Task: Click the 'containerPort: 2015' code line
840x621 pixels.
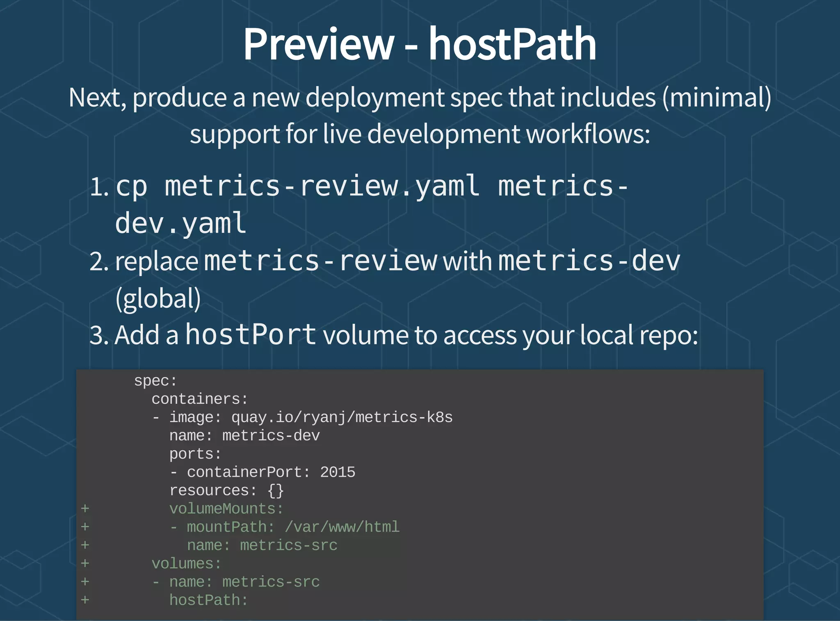Action: [x=271, y=472]
